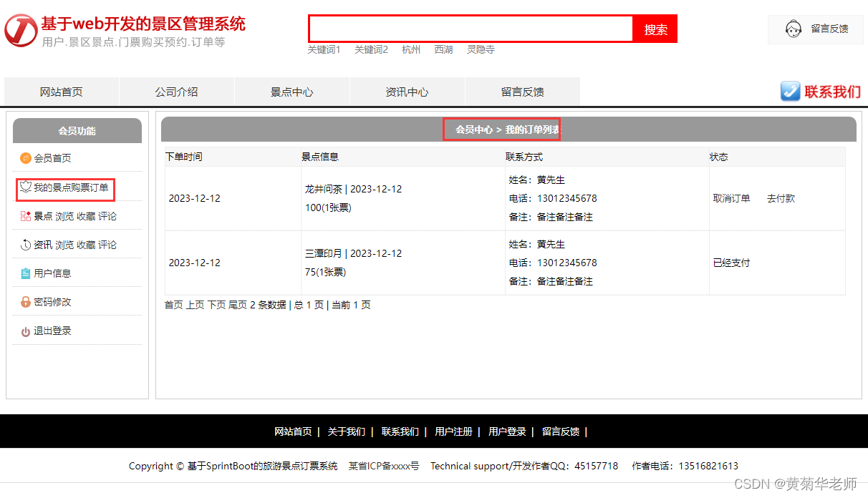
Task: Open 资讯 浏览 收藏 评论 sidebar link
Action: click(75, 245)
